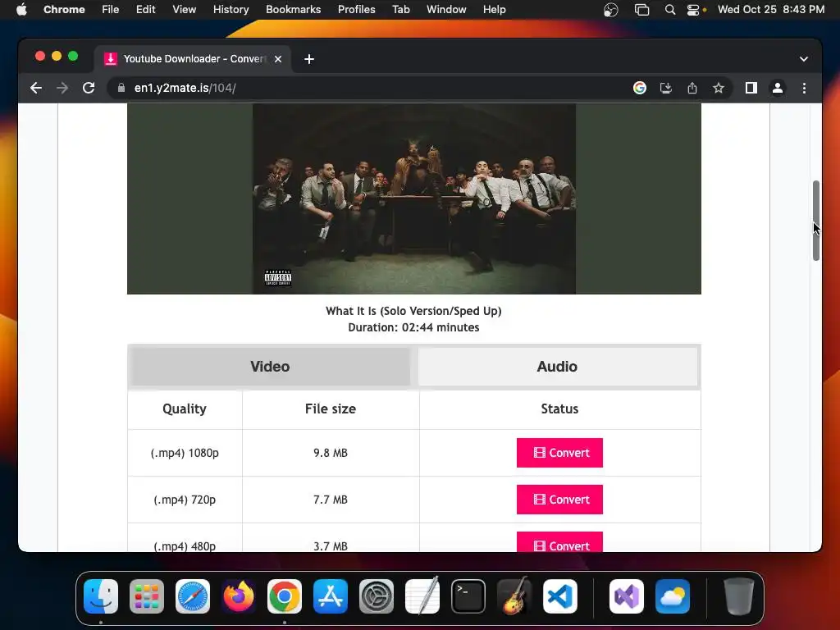
Task: Open Google Chrome from the Dock
Action: coord(285,596)
